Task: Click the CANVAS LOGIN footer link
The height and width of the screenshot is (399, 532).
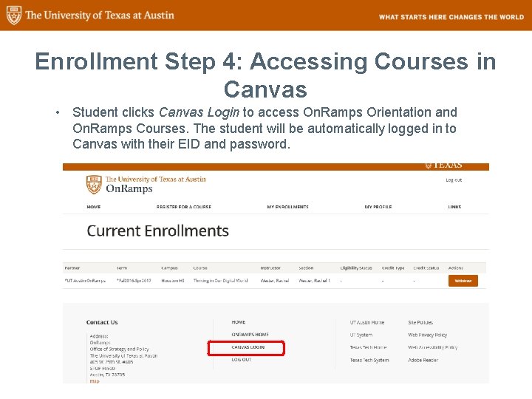Action: click(x=248, y=347)
